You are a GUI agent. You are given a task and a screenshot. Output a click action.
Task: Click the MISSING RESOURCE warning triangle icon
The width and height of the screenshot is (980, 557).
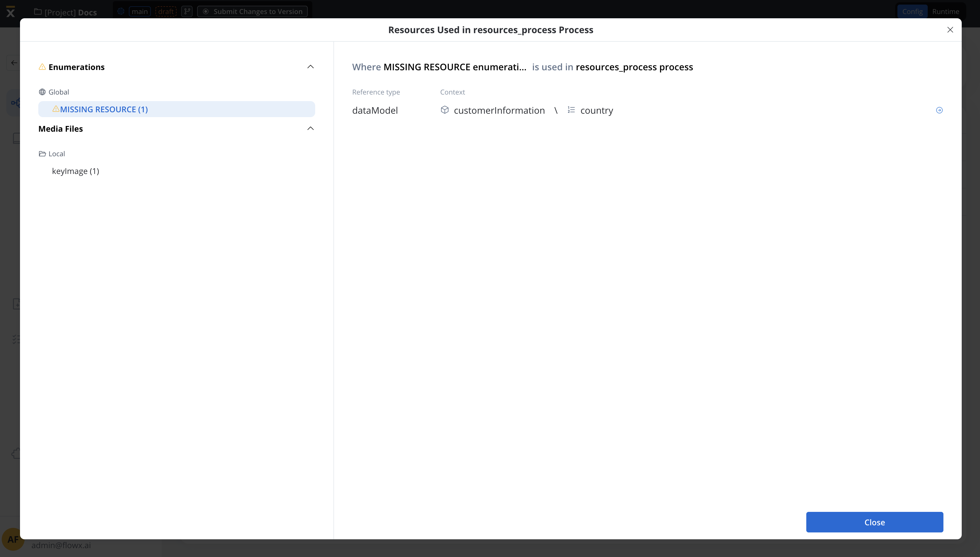[56, 109]
